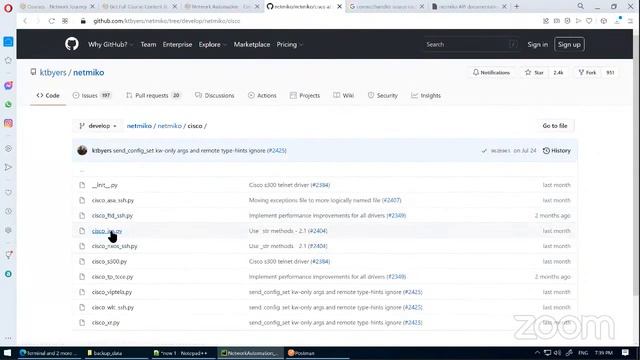Switch to the Issues tab
This screenshot has width=640, height=360.
(x=92, y=96)
